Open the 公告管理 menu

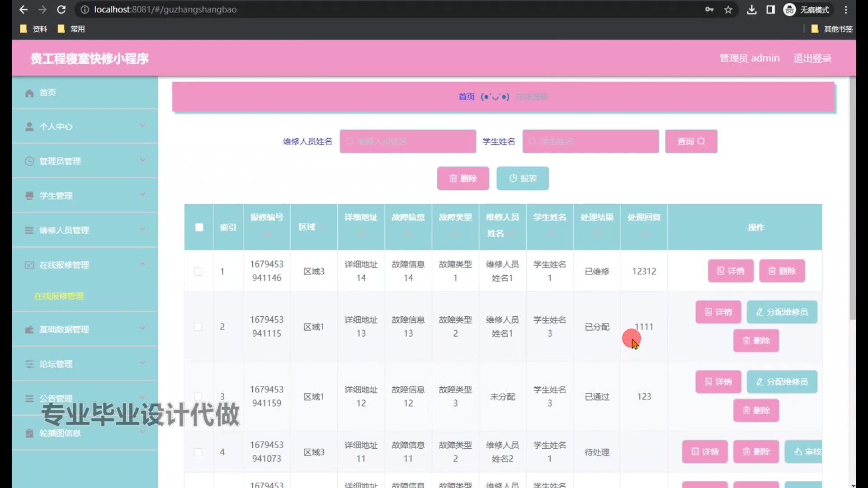(85, 398)
